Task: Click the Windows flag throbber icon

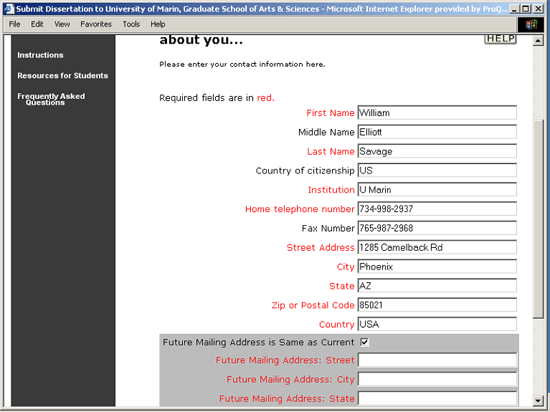Action: pos(531,25)
